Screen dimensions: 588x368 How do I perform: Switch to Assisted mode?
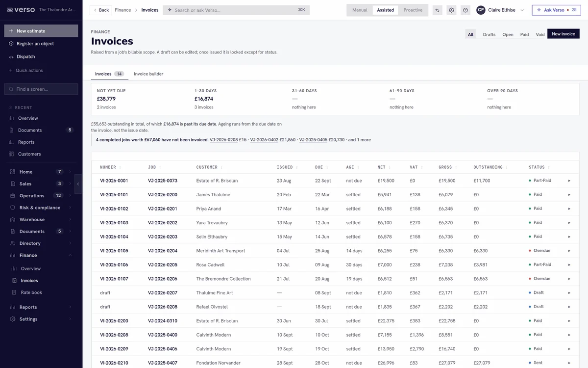click(x=385, y=10)
